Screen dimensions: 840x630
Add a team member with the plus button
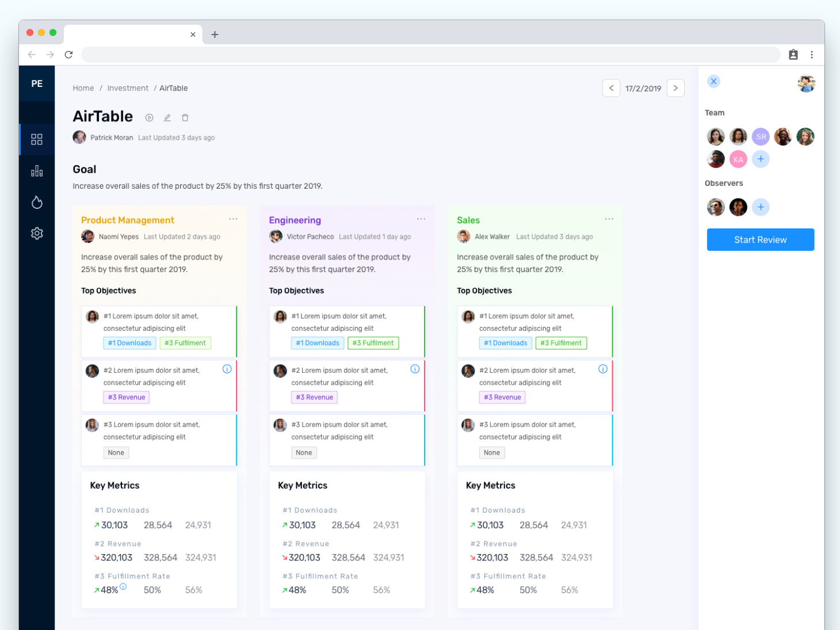tap(761, 159)
